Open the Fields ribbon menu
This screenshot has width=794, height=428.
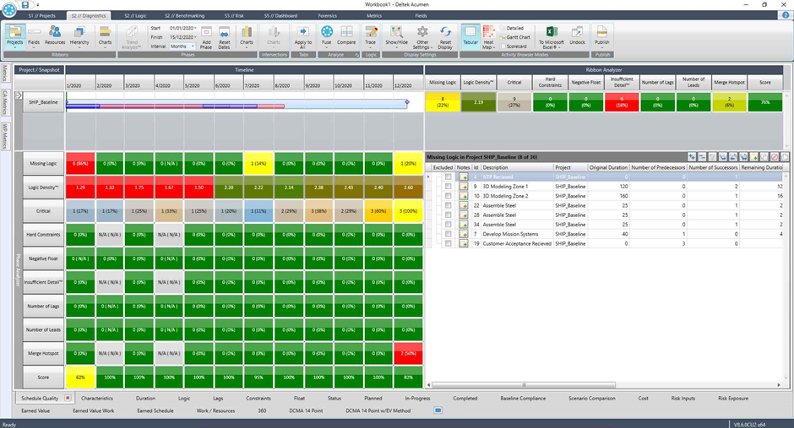[34, 36]
